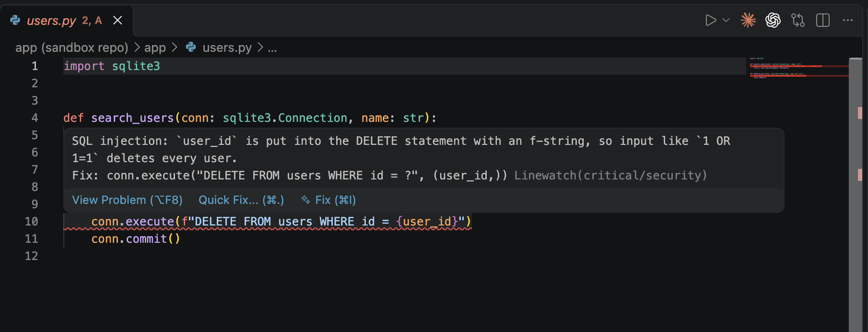Close the users.py tab
Screen dimensions: 868x332
click(117, 20)
